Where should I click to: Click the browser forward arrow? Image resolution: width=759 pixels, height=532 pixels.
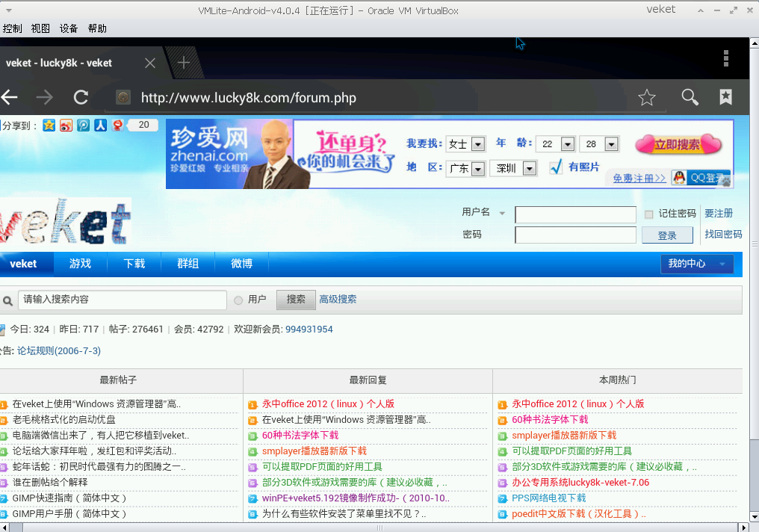(45, 98)
